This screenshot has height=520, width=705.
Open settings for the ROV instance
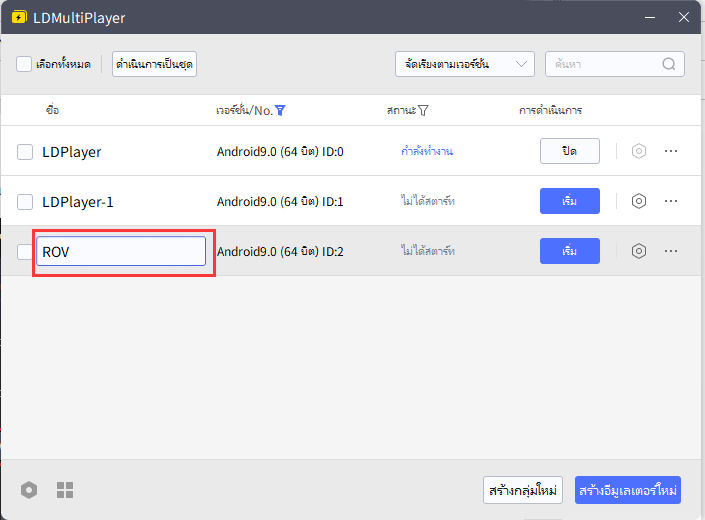pos(638,251)
